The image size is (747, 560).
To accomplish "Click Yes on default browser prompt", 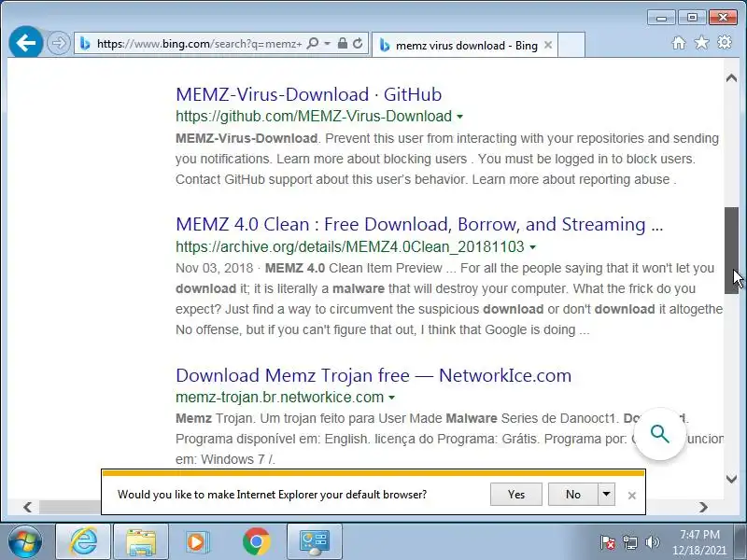I will point(516,495).
